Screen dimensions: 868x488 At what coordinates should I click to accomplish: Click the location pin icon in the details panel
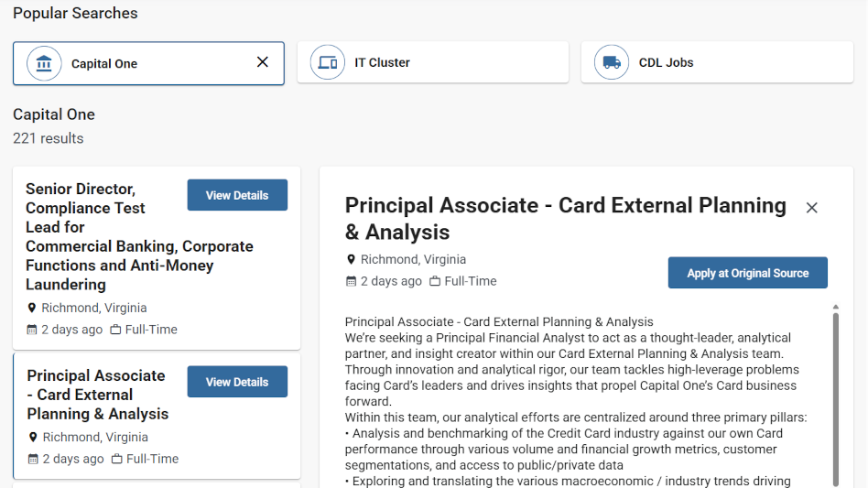pos(351,259)
